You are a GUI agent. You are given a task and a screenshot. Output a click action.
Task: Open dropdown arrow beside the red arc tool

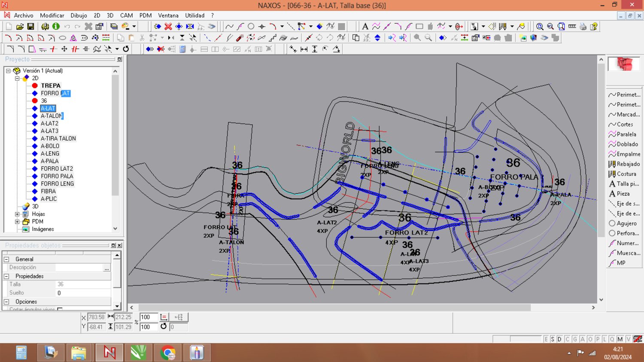coord(282,27)
